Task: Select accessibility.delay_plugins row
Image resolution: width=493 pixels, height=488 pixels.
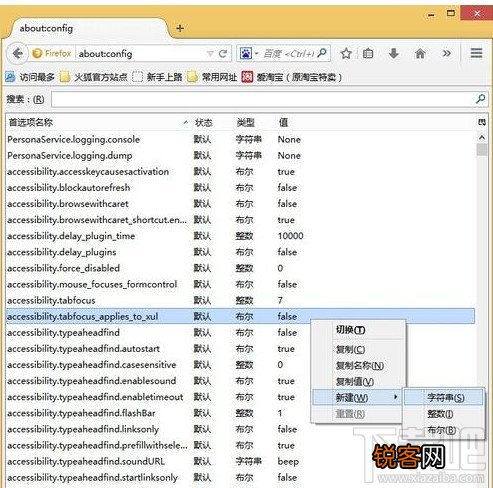Action: [x=240, y=252]
